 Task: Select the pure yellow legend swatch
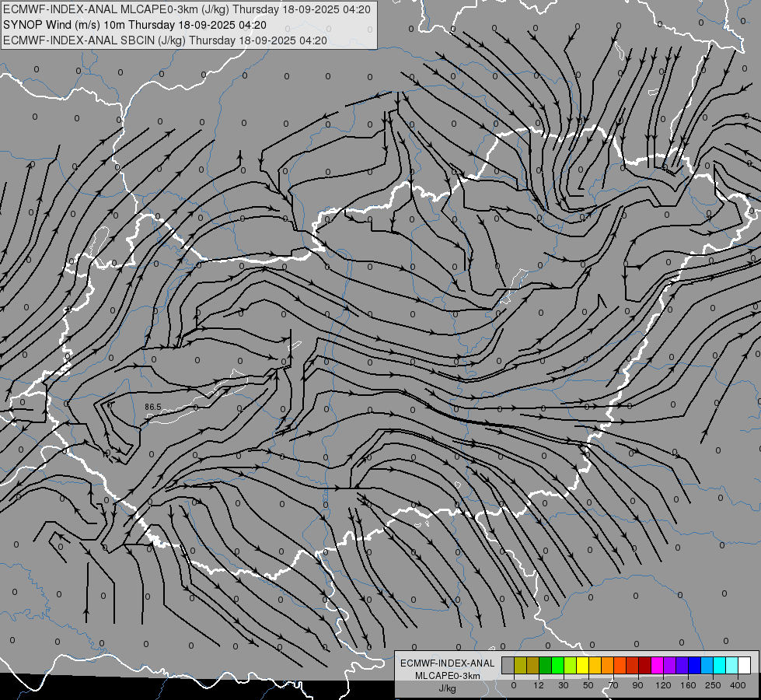(582, 665)
